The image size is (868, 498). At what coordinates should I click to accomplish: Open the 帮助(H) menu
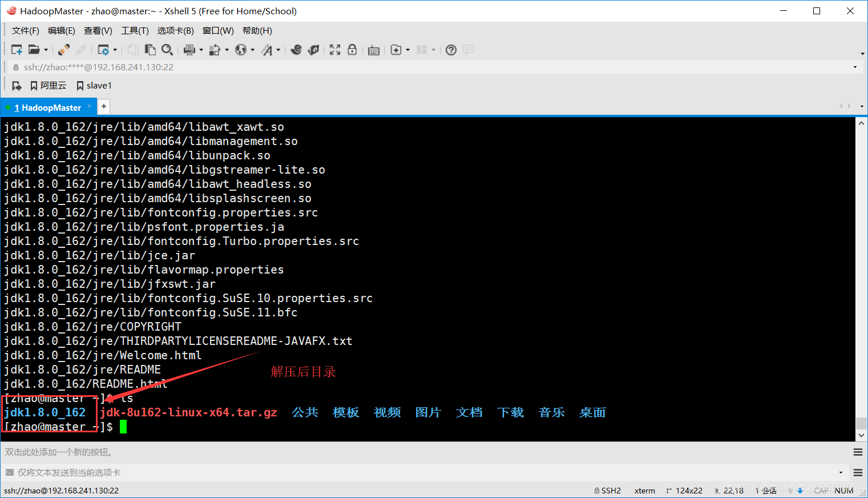pyautogui.click(x=257, y=31)
